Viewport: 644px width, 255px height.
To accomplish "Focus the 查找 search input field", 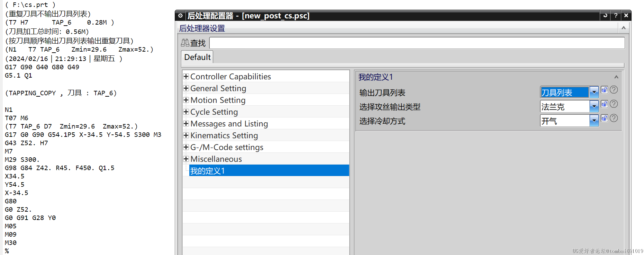I will pos(417,43).
